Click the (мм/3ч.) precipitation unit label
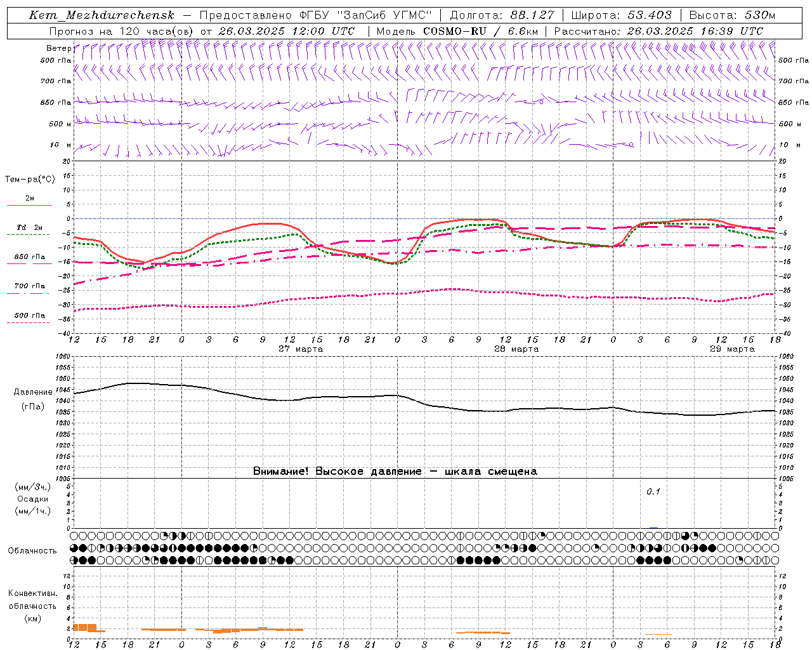 pyautogui.click(x=33, y=487)
